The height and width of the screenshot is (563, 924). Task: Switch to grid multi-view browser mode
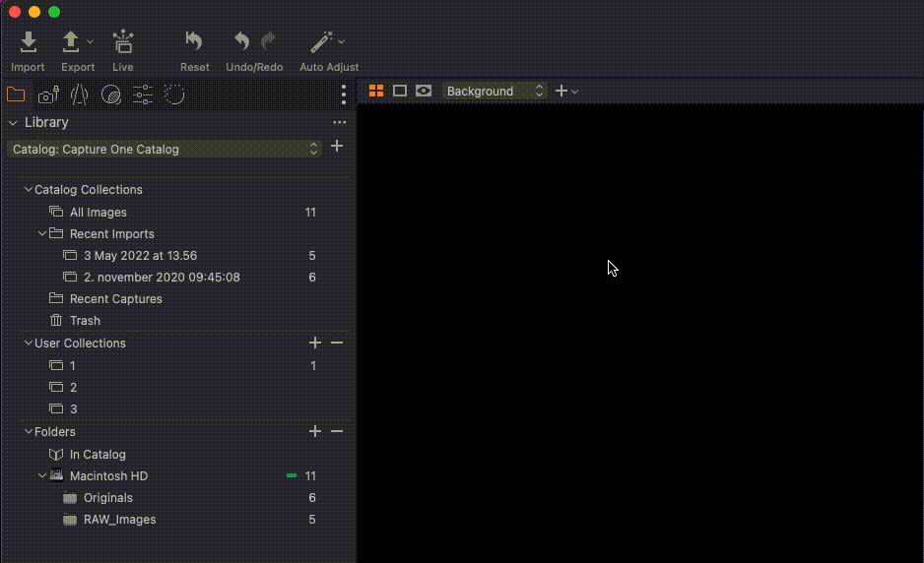[x=375, y=91]
